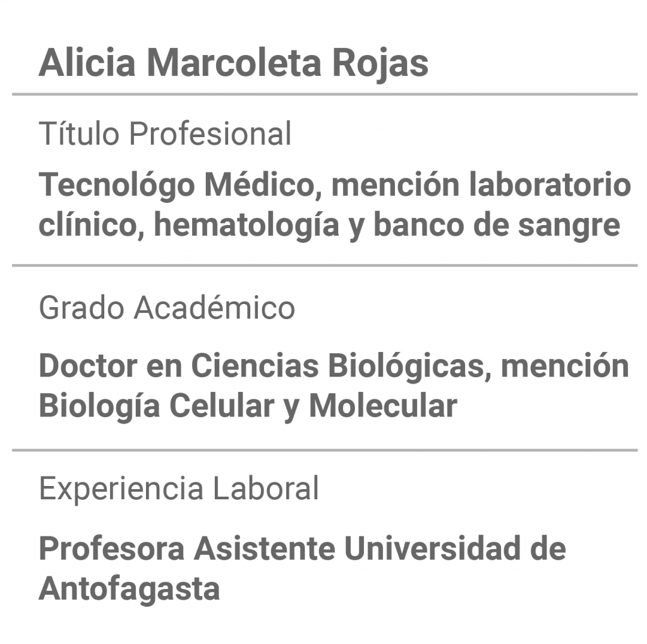This screenshot has width=647, height=644.
Task: Click the Tecnológo Médico, mención laboratorio text
Action: coord(335,185)
